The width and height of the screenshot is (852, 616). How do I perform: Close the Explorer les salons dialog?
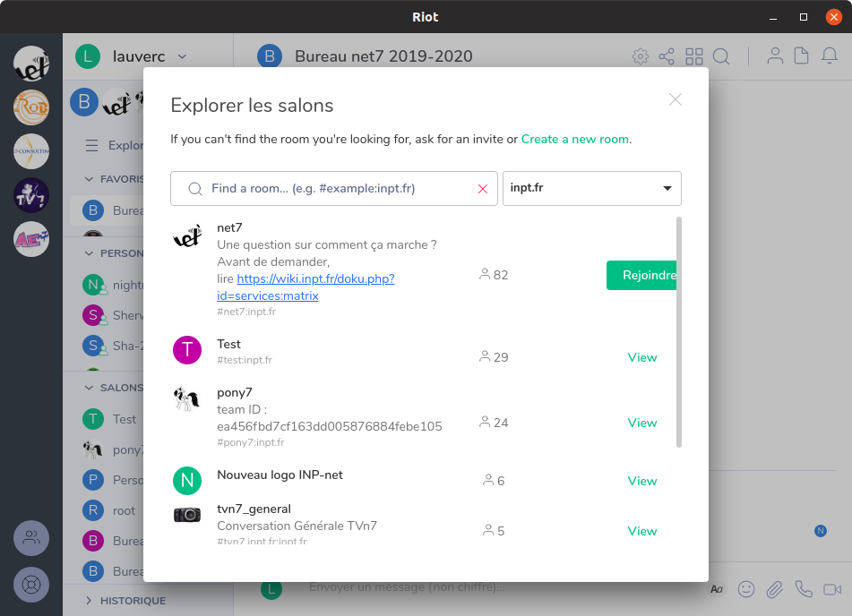pyautogui.click(x=676, y=99)
